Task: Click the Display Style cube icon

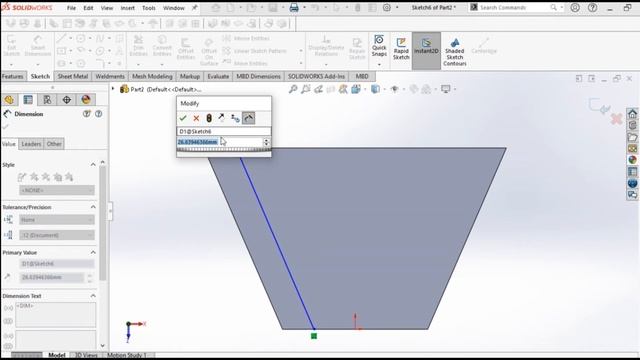Action: (375, 89)
